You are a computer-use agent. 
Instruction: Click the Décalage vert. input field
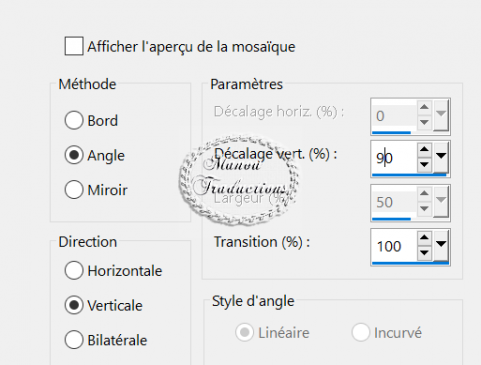(x=394, y=157)
